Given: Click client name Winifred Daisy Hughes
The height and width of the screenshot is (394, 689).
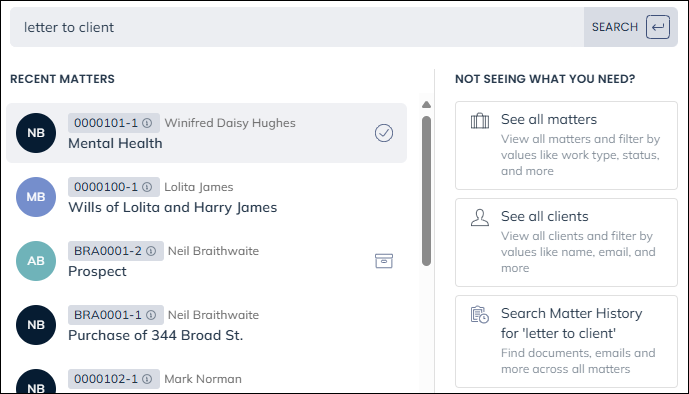Looking at the screenshot, I should pyautogui.click(x=230, y=123).
